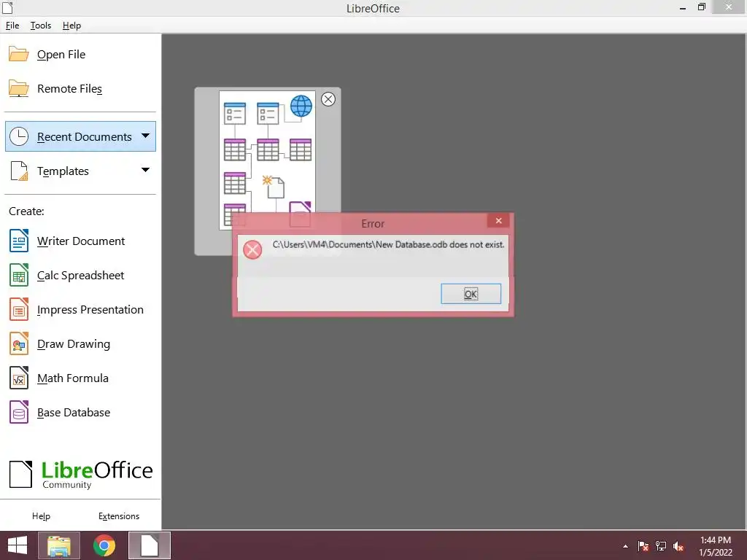Image resolution: width=747 pixels, height=560 pixels.
Task: Click LibreOffice document icon in title bar
Action: tap(7, 7)
